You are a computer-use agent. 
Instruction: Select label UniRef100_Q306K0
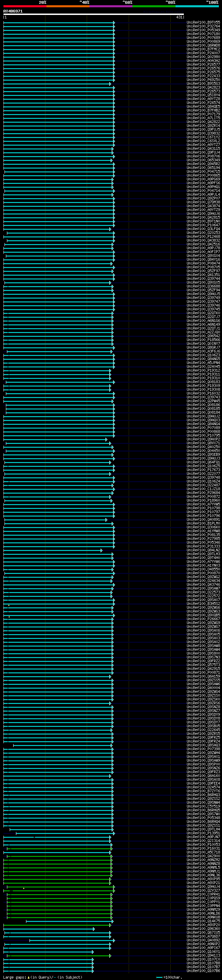[x=203, y=527]
